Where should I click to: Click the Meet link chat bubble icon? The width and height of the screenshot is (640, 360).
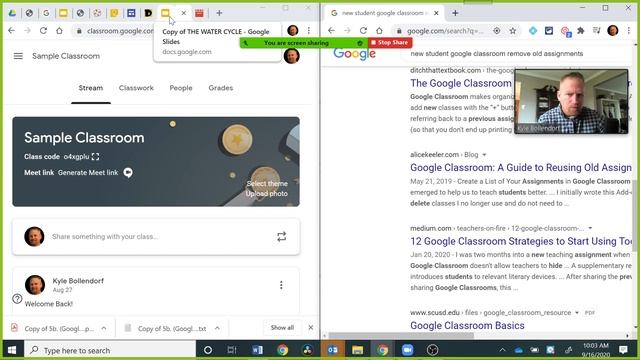[x=128, y=173]
